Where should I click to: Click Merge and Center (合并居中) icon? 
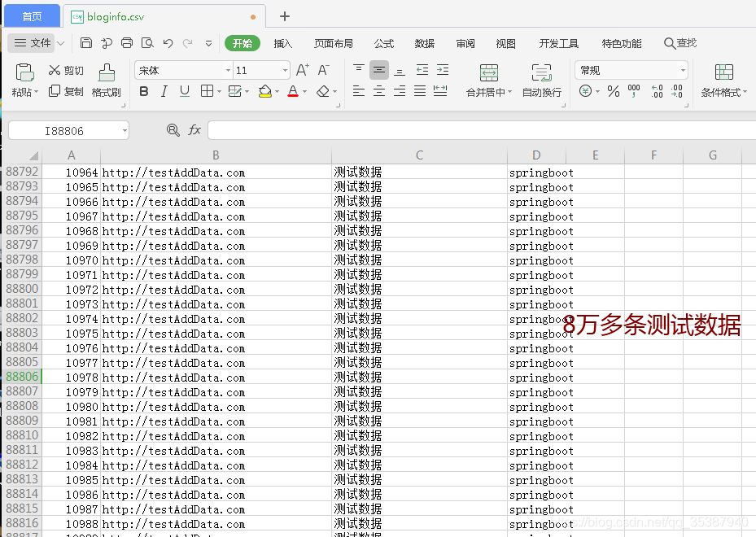point(489,72)
